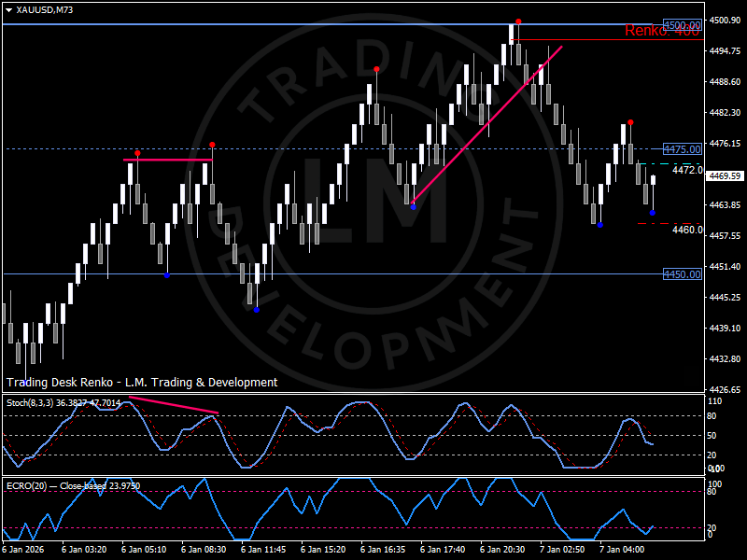The width and height of the screenshot is (747, 560).
Task: Click the red Renko: 400 label
Action: (662, 31)
